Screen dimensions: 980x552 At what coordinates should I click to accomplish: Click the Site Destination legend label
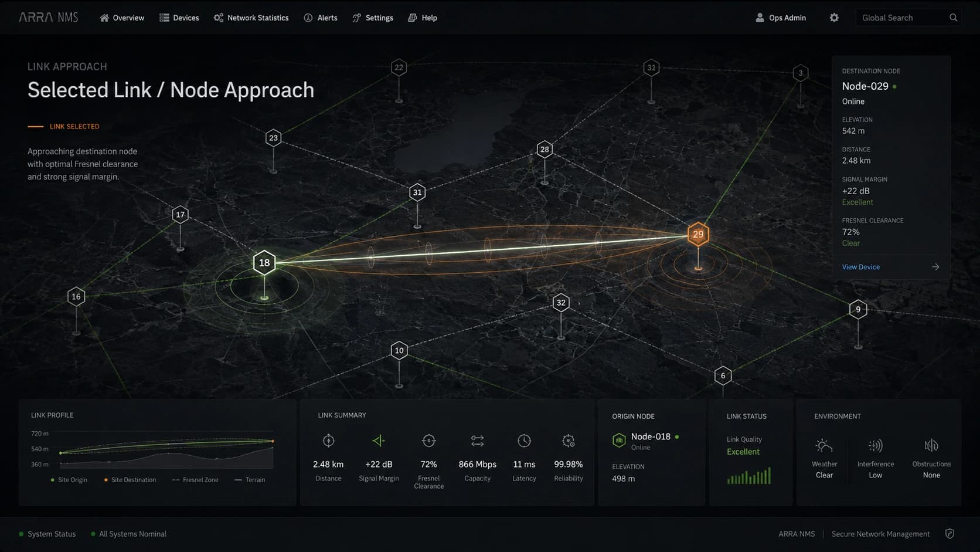(x=134, y=480)
